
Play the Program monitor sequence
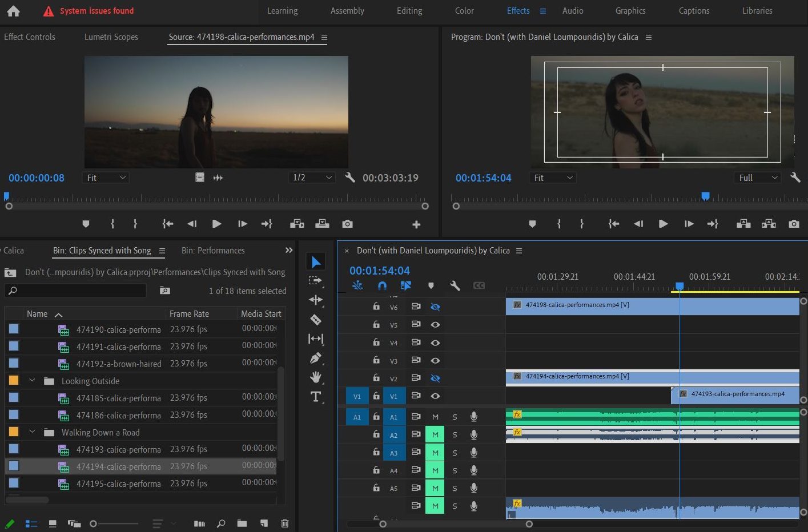[663, 224]
